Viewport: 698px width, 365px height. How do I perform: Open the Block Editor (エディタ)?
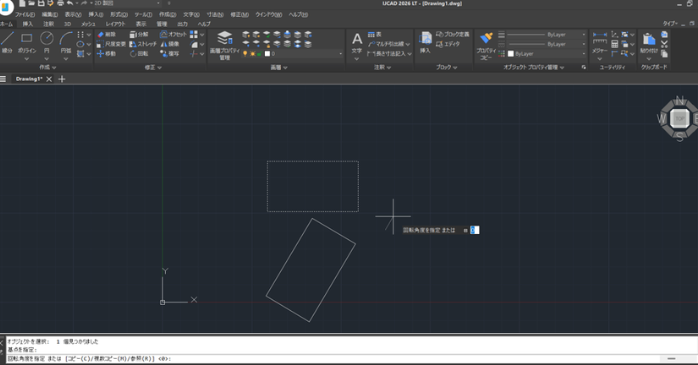coord(447,44)
